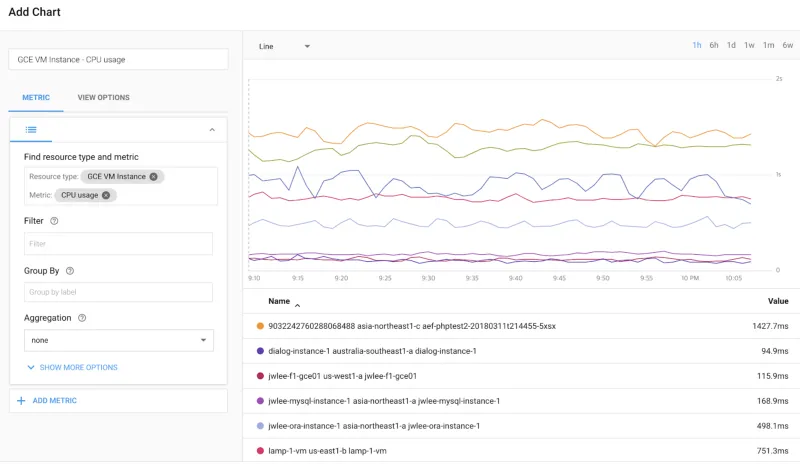Open the Group By help icon
Viewport: 800px width, 465px height.
pos(70,271)
